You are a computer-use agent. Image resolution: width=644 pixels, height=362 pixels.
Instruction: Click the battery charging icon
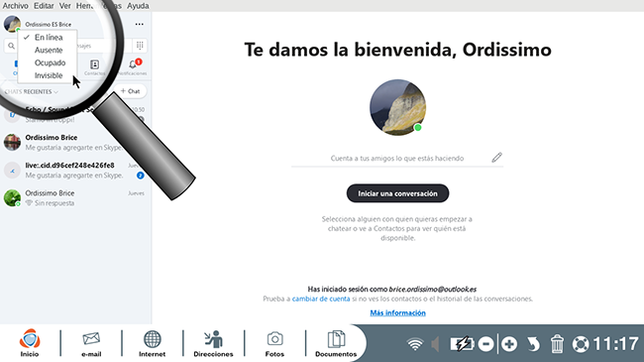(x=462, y=344)
